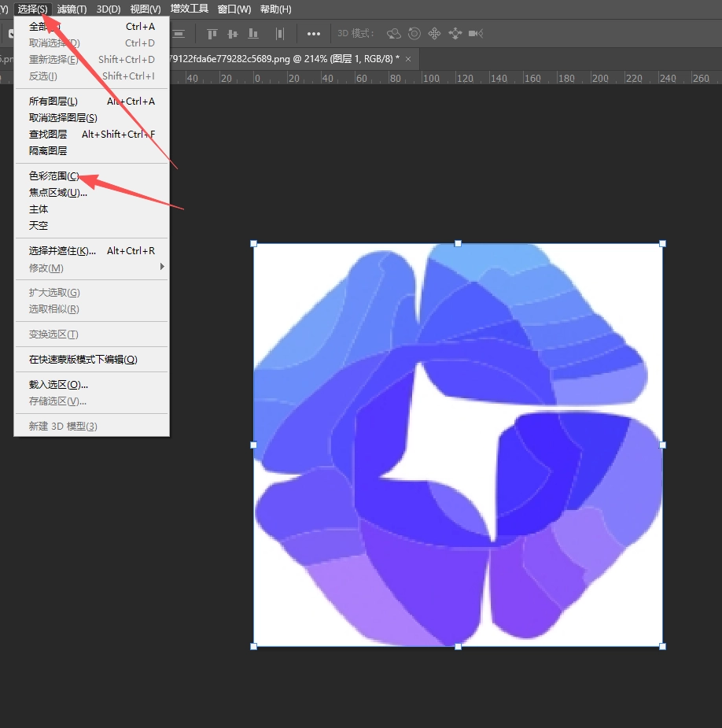Viewport: 722px width, 728px height.
Task: Choose 焦点区域(U) from the menu
Action: click(57, 193)
